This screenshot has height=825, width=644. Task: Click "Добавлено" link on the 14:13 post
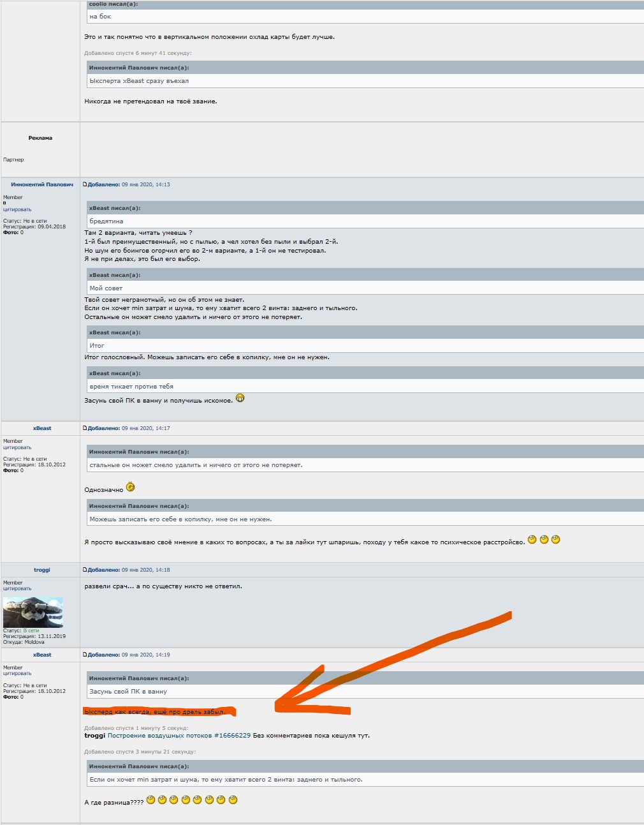104,184
